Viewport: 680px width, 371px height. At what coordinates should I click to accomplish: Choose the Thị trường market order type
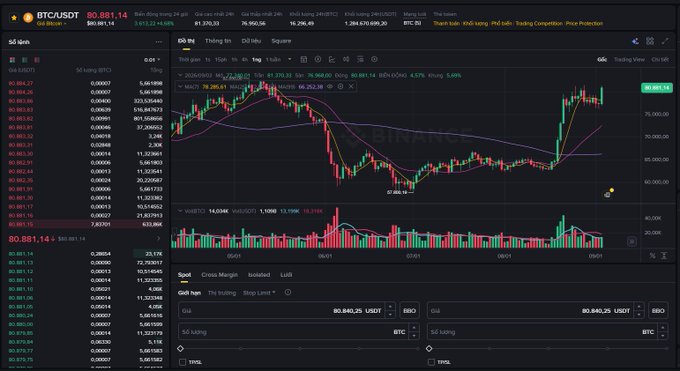tap(222, 293)
